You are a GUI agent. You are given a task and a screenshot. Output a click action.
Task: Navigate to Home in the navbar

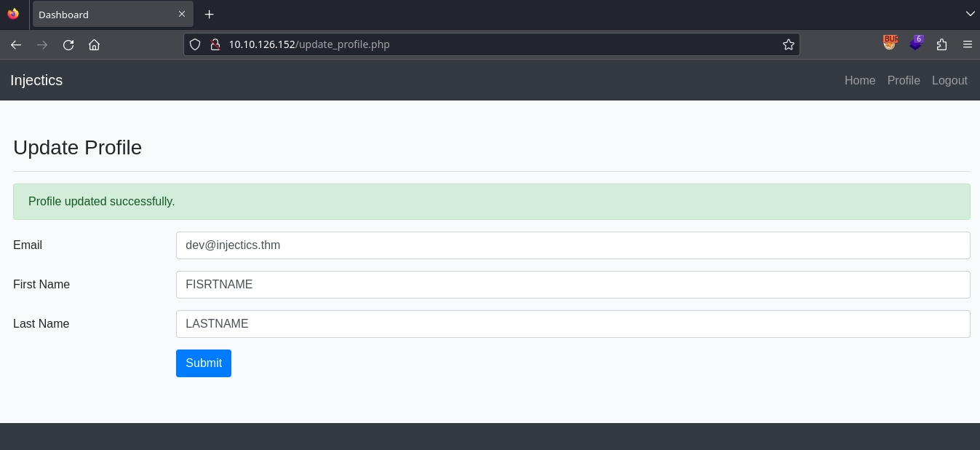point(860,80)
